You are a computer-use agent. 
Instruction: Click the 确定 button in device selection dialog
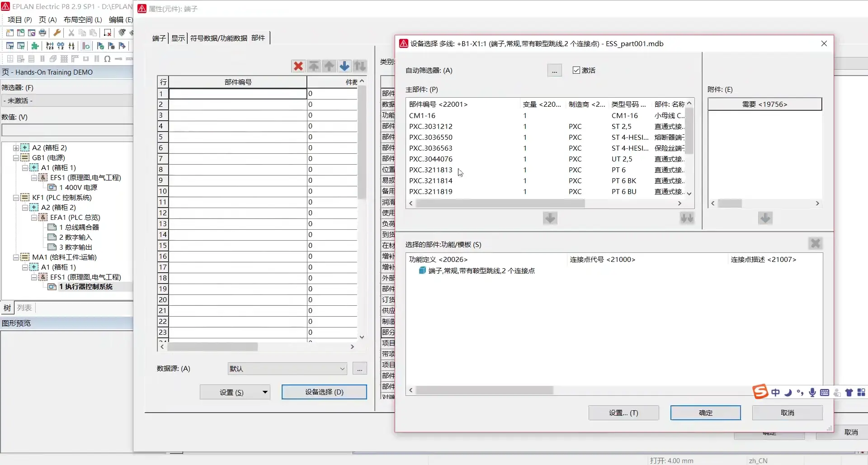(705, 413)
